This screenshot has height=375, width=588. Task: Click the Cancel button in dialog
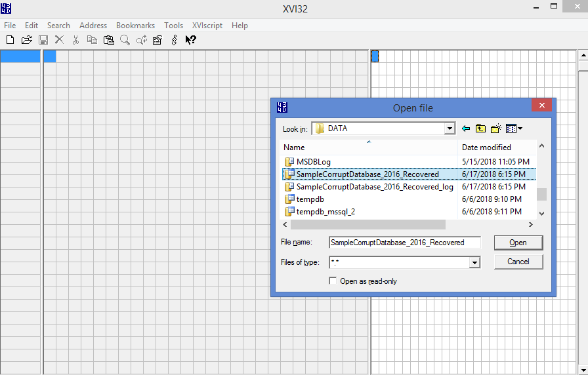click(518, 262)
